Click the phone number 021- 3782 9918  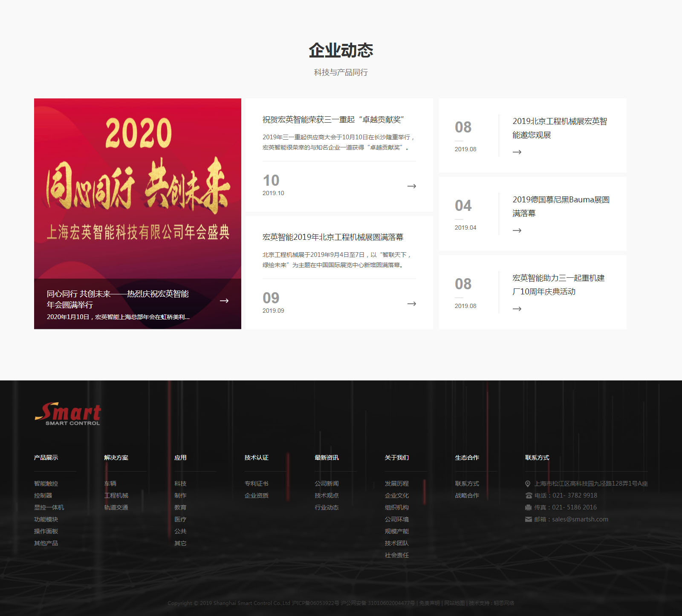pyautogui.click(x=575, y=495)
